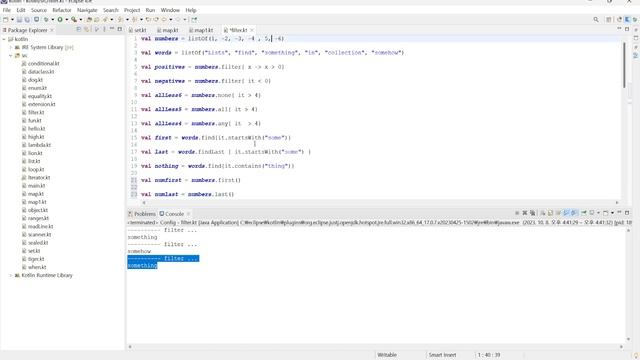Click the editor vertical scrollbar thumb

point(624,64)
